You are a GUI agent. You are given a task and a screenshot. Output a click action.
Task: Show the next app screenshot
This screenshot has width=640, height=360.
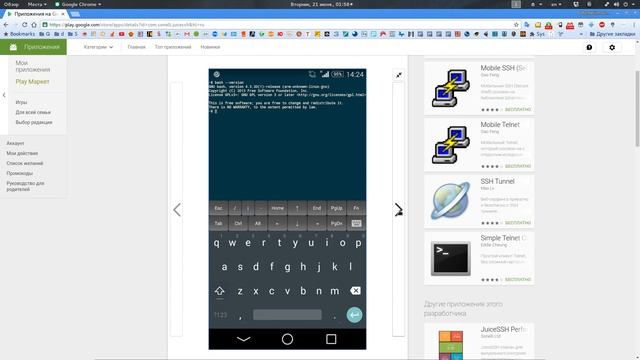[398, 210]
